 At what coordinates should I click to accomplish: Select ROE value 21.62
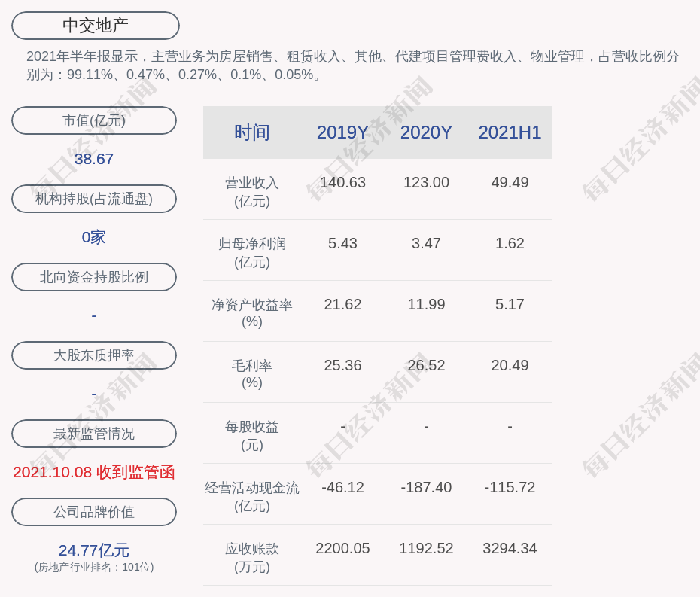[342, 304]
